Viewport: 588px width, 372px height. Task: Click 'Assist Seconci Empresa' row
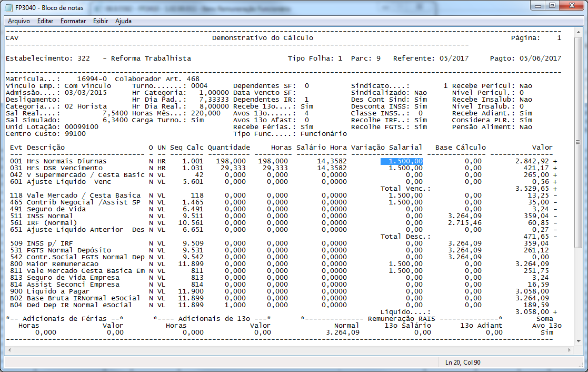[73, 285]
